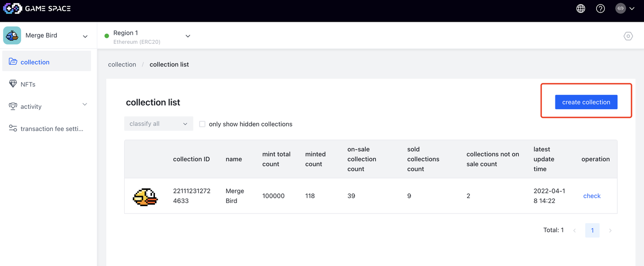This screenshot has width=644, height=266.
Task: Click the collection breadcrumb link
Action: pos(122,64)
